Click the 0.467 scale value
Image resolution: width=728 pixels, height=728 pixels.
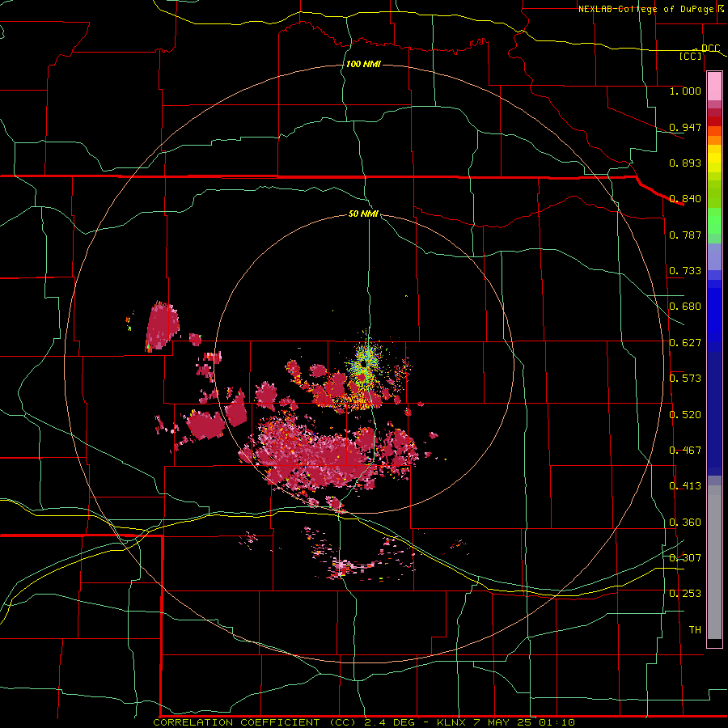(685, 450)
